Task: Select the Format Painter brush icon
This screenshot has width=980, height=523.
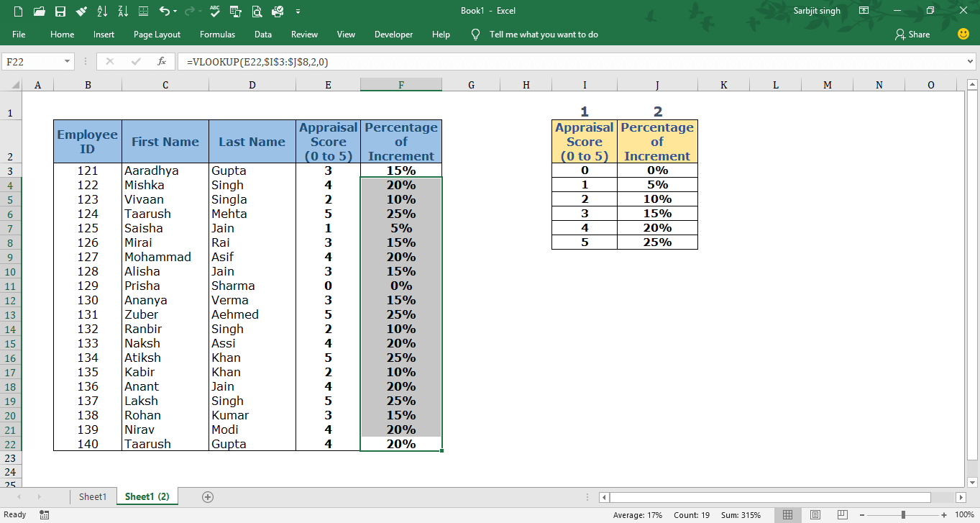Action: tap(81, 12)
